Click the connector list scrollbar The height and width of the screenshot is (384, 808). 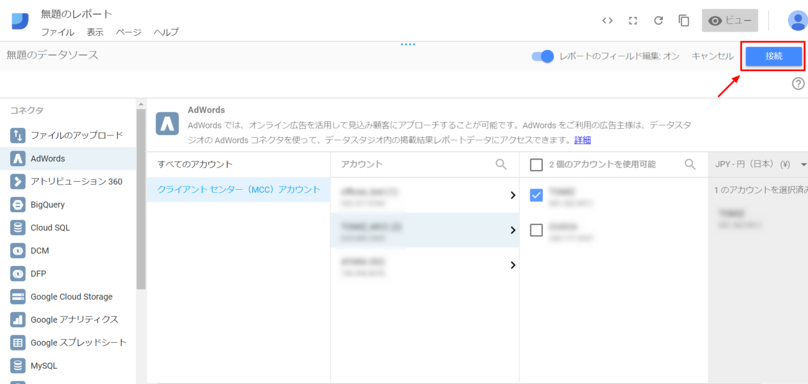coord(141,198)
